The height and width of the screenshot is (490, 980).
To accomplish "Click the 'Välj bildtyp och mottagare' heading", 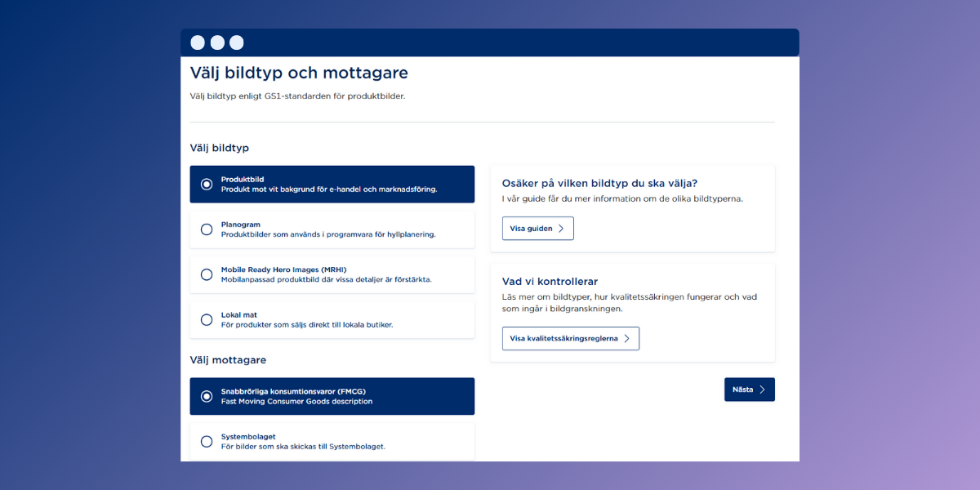I will [299, 73].
